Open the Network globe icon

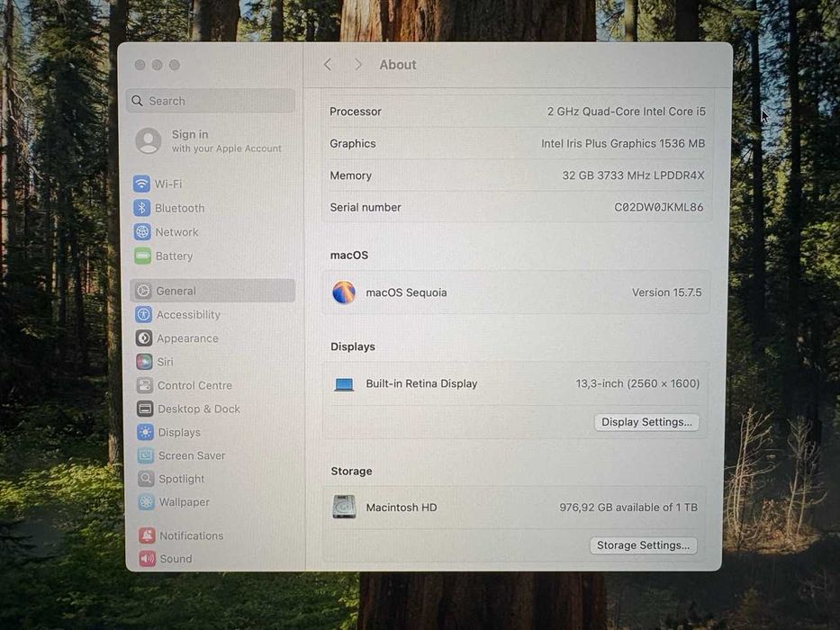142,232
